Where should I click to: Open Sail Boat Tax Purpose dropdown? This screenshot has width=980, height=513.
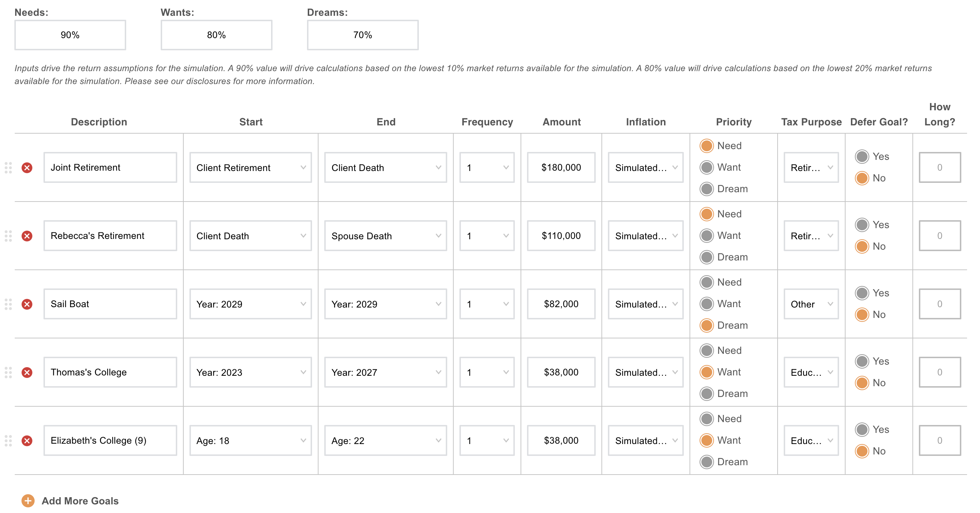click(811, 304)
